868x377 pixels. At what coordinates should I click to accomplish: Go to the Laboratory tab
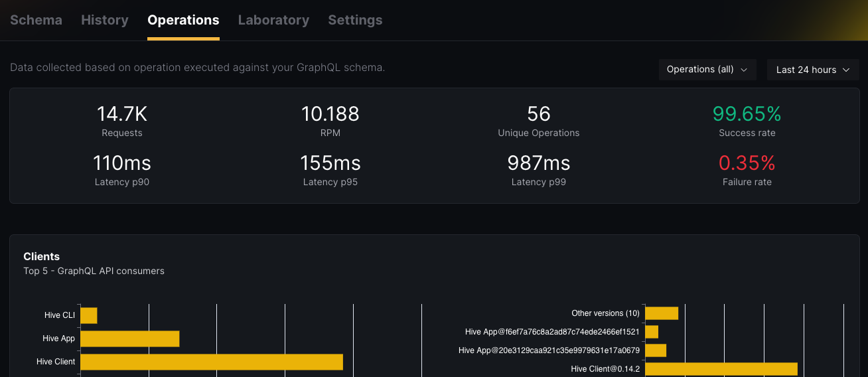tap(273, 20)
